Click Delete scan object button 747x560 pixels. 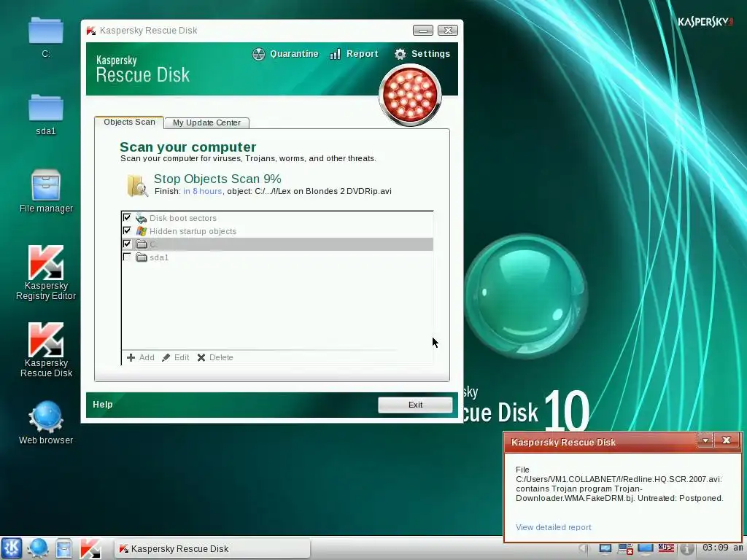pyautogui.click(x=215, y=357)
